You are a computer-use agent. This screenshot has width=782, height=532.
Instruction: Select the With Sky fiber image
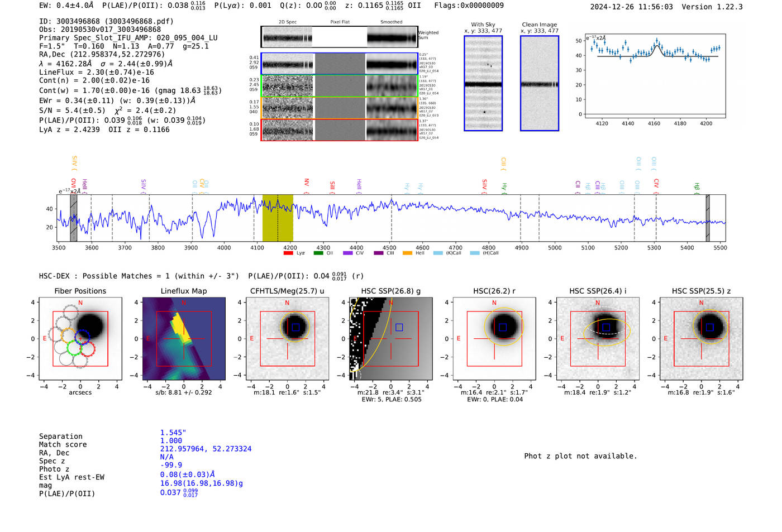483,83
